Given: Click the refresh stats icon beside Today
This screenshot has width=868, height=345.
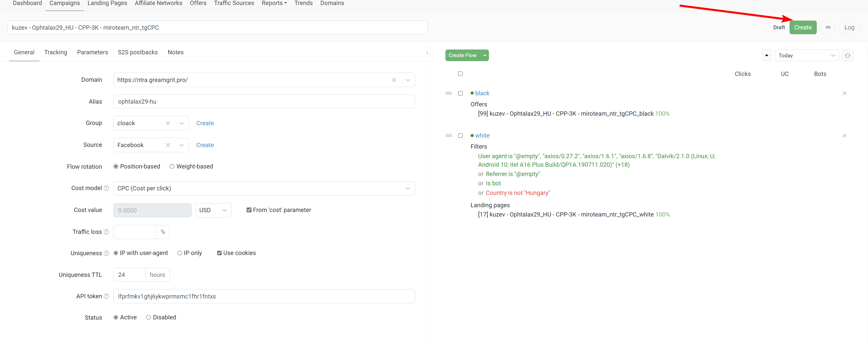Looking at the screenshot, I should click(847, 56).
